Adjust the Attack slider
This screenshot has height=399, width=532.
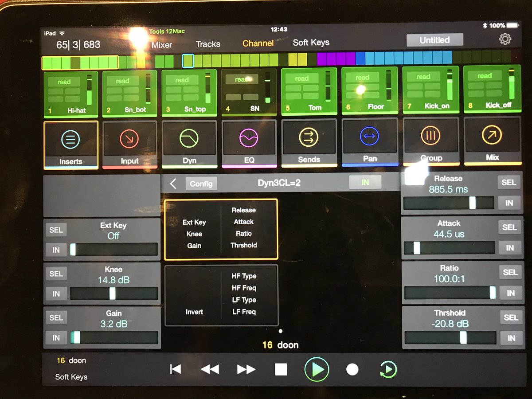[x=449, y=247]
